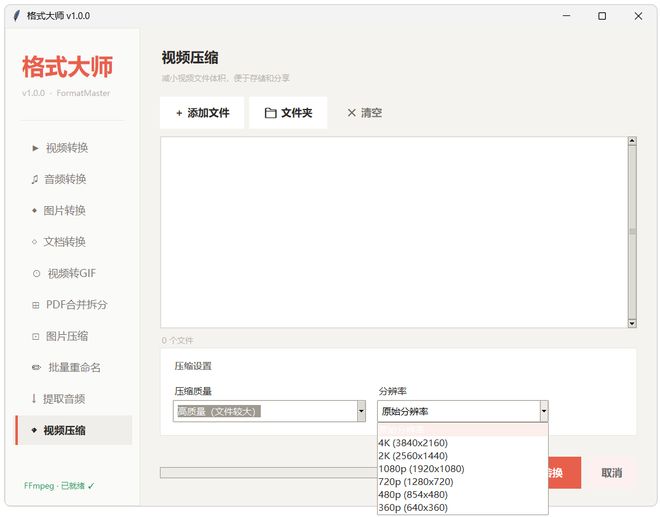Viewport: 660px width, 517px height.
Task: Click the conversion progress bar
Action: coord(269,473)
